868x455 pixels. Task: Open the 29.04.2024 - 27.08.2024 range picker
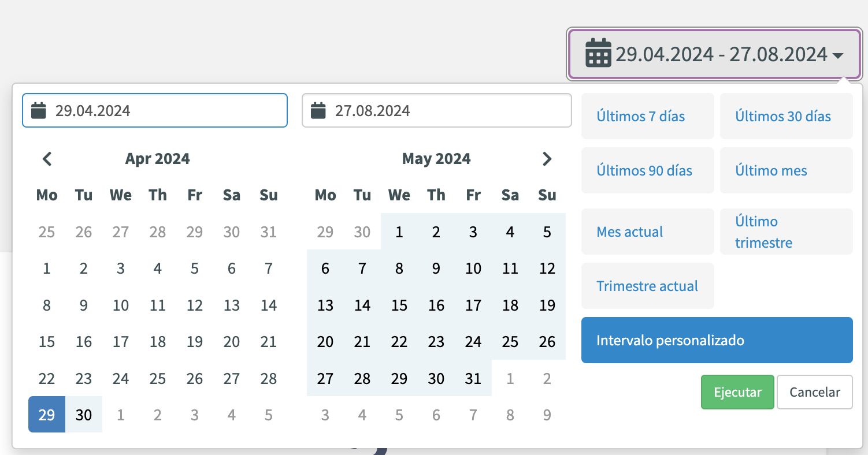tap(715, 54)
